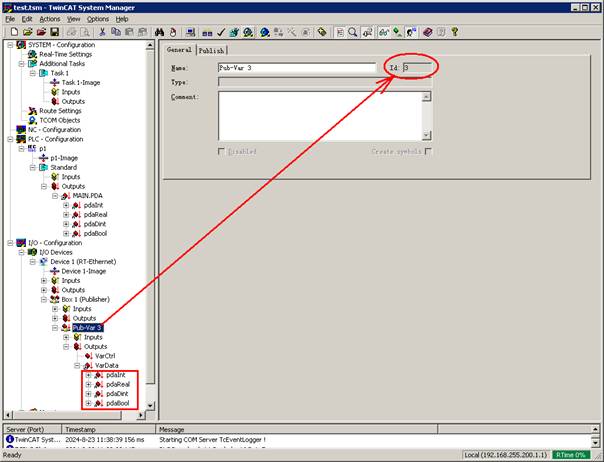Switch to the Publish tab
Viewport: 604px width, 462px height.
[211, 50]
